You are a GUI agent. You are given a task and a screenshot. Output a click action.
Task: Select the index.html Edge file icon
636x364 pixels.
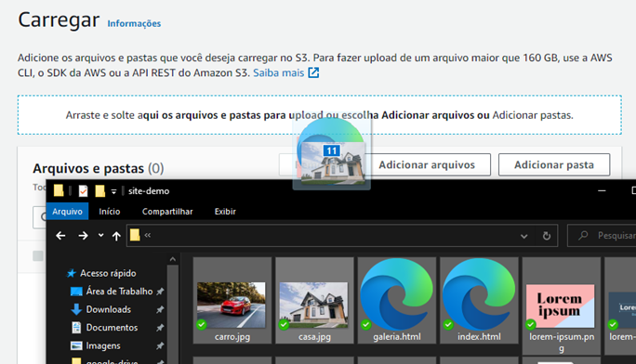point(479,301)
